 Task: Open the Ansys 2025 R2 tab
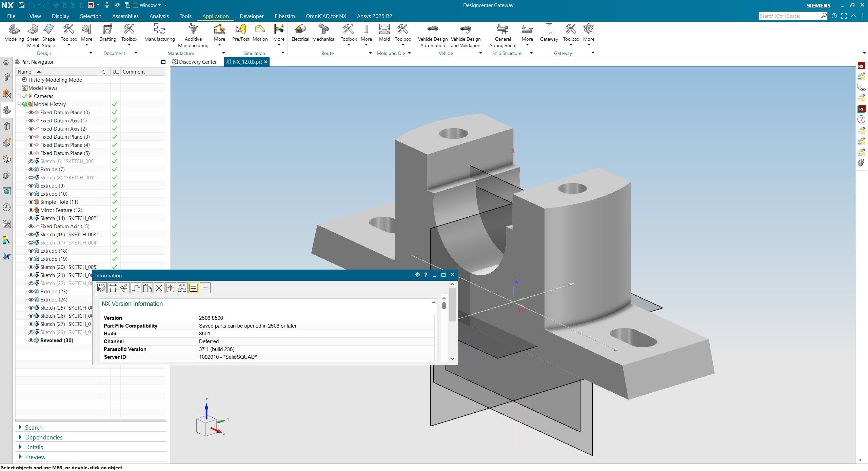374,16
